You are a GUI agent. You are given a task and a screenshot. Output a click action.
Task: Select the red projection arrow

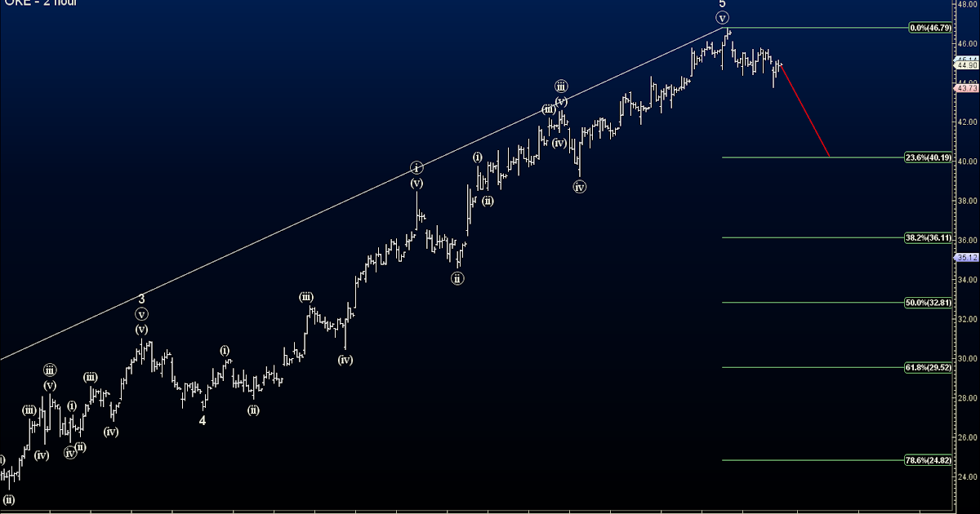(x=804, y=110)
